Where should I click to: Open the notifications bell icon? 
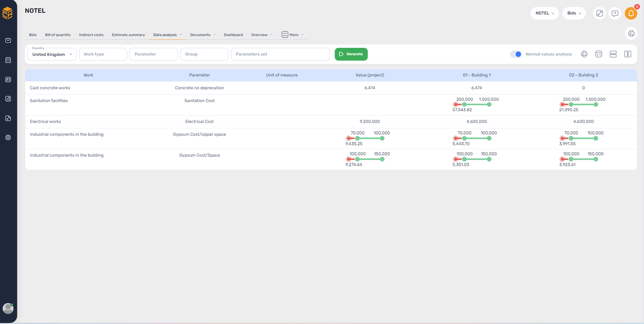point(631,13)
